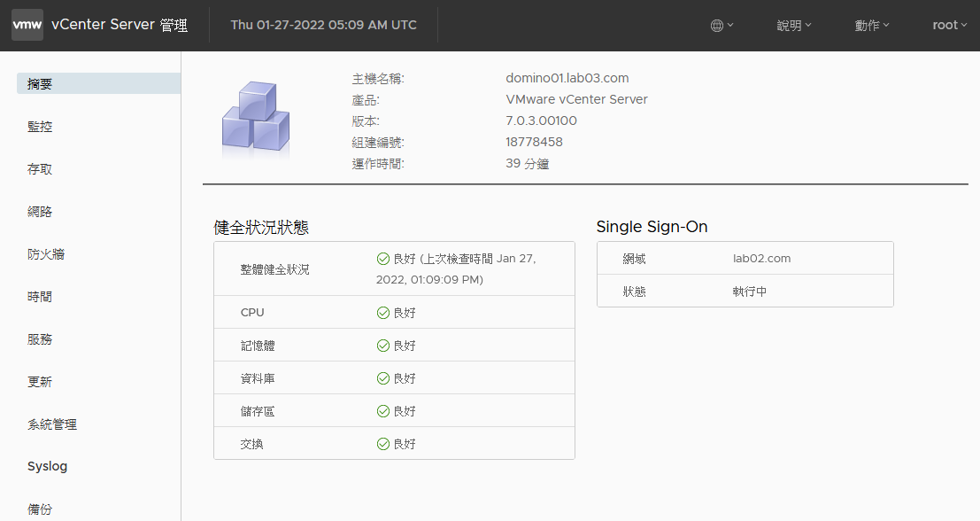Click SSO status value 執行中

(749, 292)
